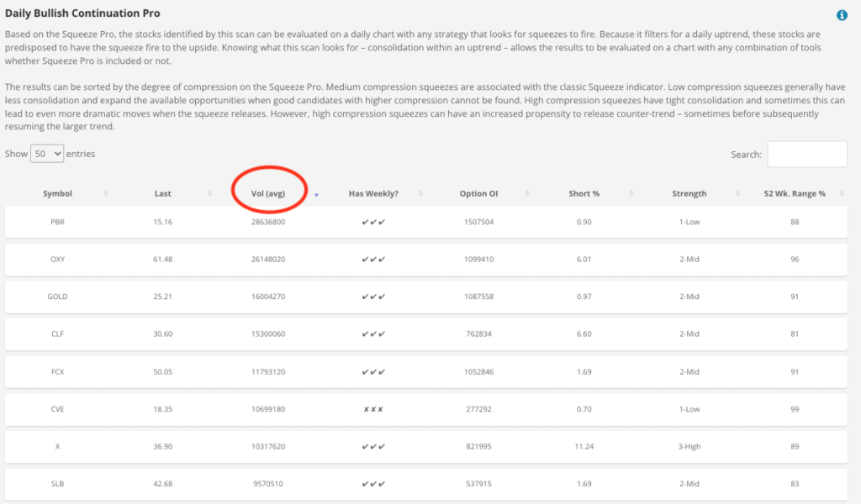Click PBR row weekly checkmarks
The image size is (861, 504).
[373, 222]
